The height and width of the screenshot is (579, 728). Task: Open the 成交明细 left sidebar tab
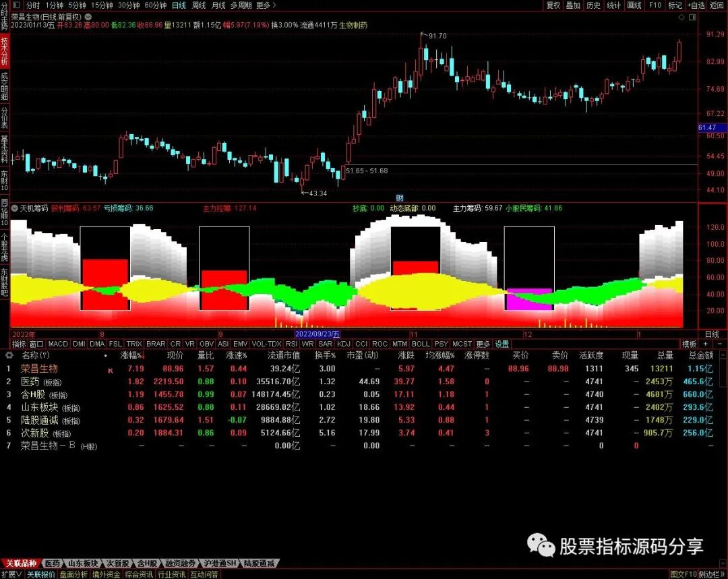[4, 86]
